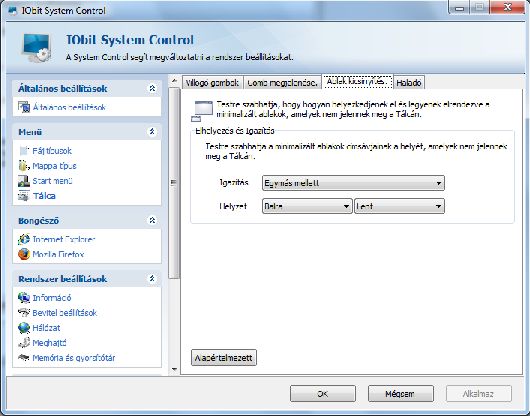Open Fájl típusok settings
Viewport: 530px width, 416px height.
[52, 151]
